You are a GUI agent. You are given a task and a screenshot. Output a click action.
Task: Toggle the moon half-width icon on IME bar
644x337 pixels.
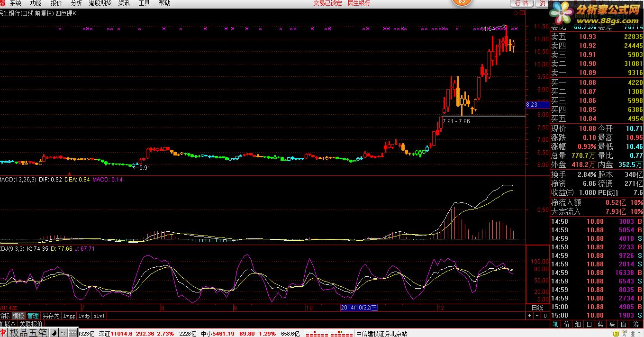(54, 333)
